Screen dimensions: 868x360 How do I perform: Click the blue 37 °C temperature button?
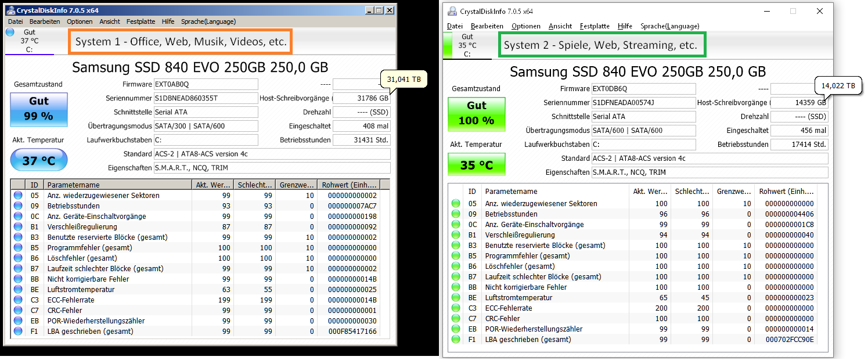[x=39, y=160]
